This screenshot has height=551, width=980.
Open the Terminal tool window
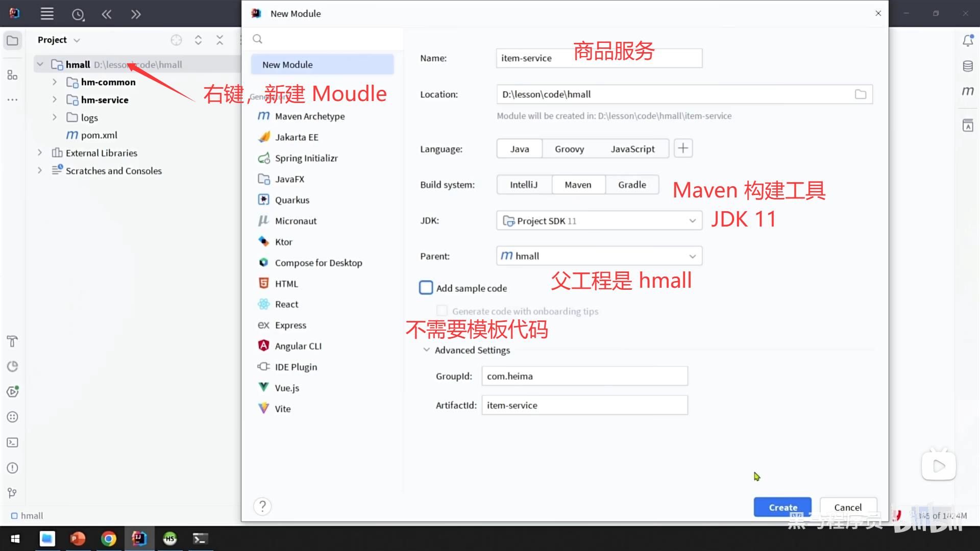click(x=13, y=442)
